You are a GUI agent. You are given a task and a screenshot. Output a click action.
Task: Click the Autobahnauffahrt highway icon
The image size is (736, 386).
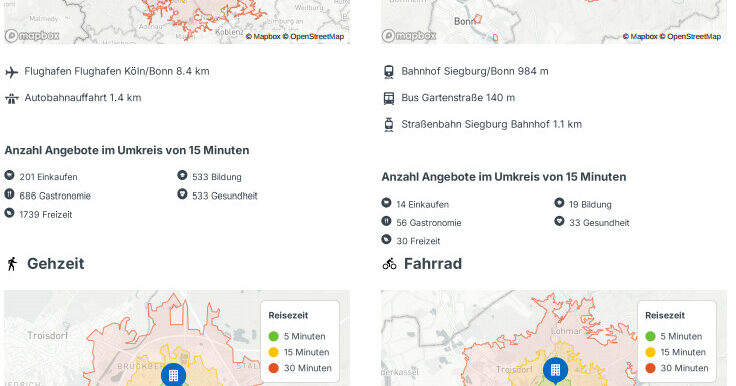[12, 98]
